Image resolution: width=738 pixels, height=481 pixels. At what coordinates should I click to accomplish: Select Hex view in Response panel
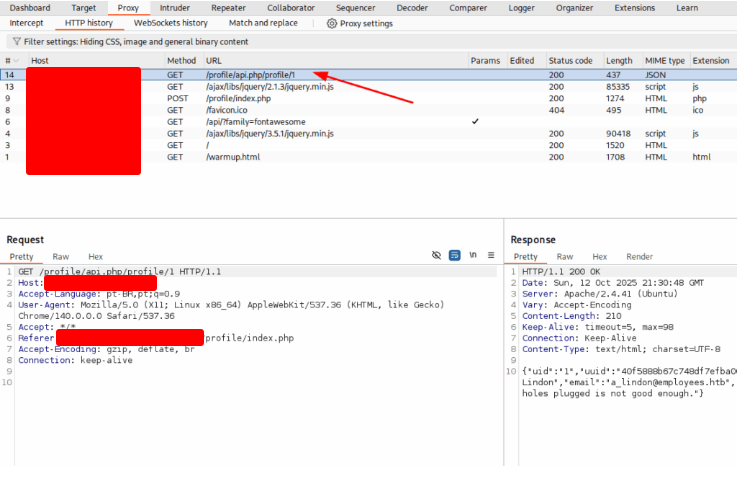[x=600, y=257]
